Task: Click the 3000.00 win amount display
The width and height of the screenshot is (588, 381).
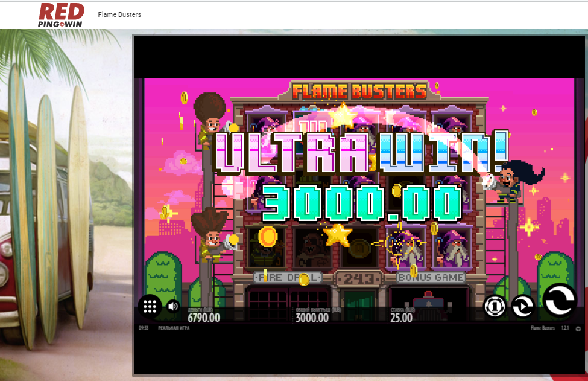Action: click(x=362, y=203)
